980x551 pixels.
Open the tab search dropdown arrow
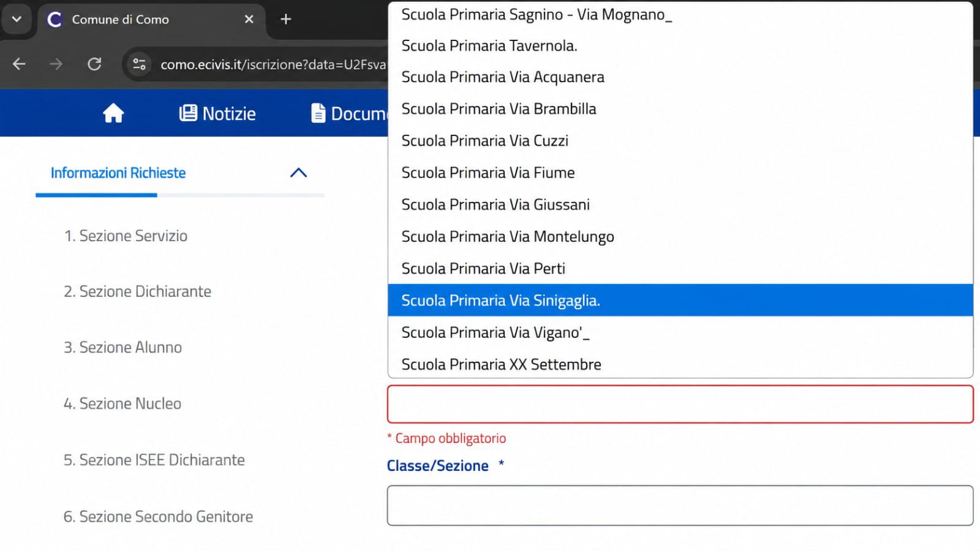(x=17, y=19)
